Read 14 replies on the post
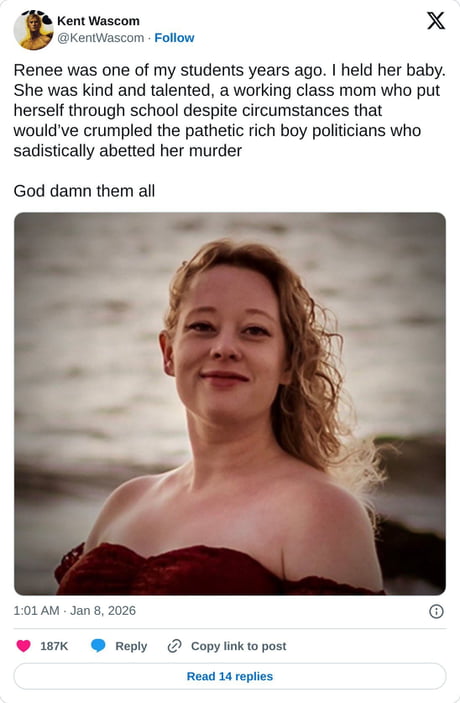460x703 pixels. pyautogui.click(x=230, y=676)
